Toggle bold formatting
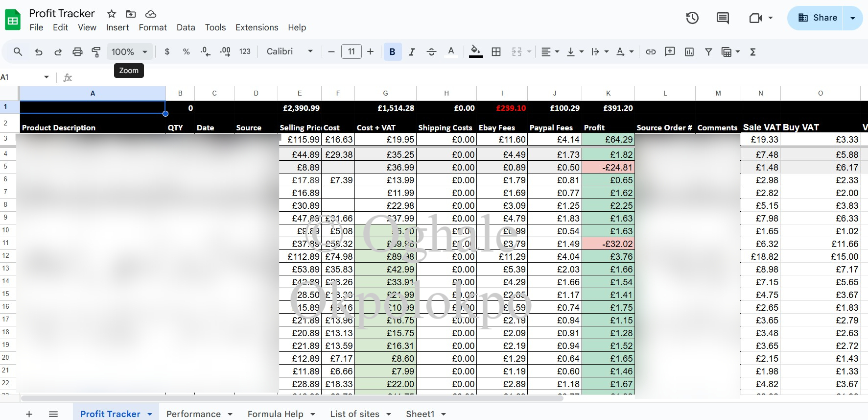Viewport: 868px width, 420px height. pyautogui.click(x=392, y=52)
